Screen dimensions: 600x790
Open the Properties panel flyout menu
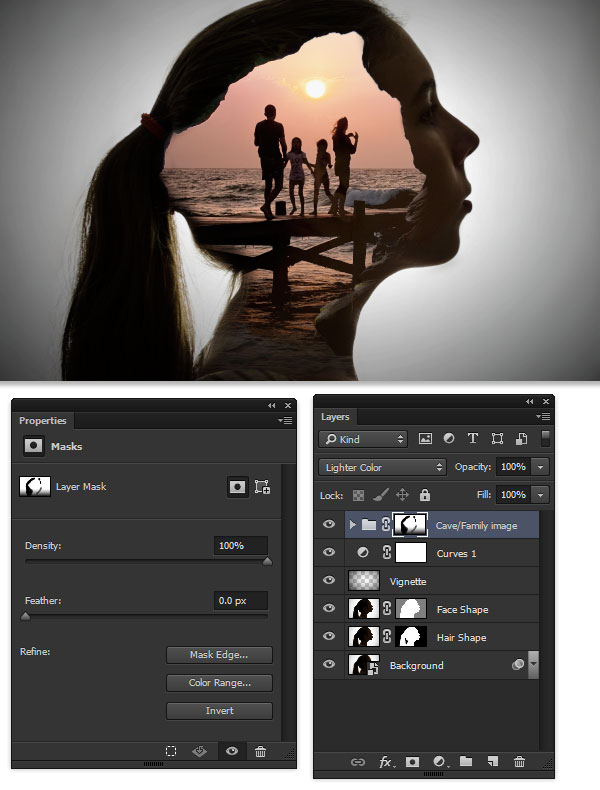285,420
